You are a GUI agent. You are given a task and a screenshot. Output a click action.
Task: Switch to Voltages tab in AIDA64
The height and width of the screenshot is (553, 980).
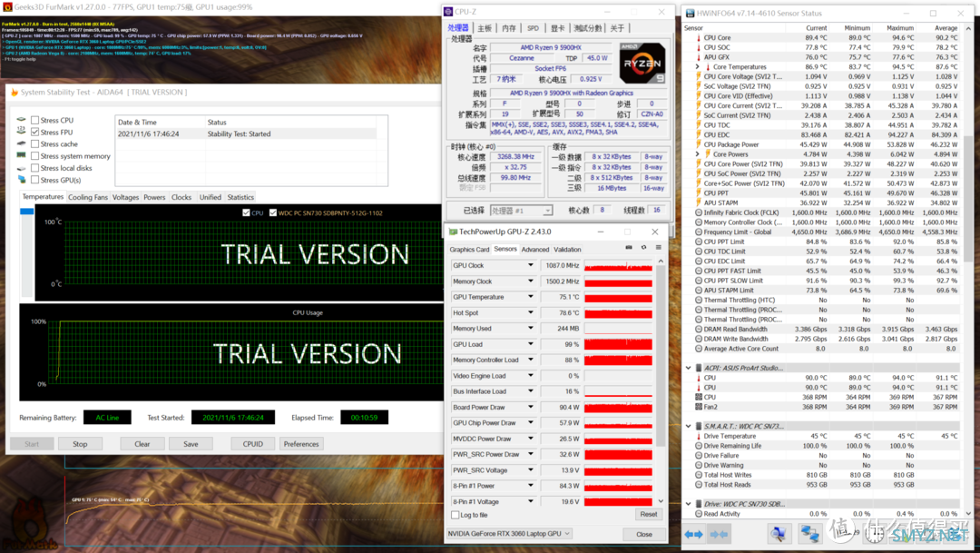pos(125,197)
